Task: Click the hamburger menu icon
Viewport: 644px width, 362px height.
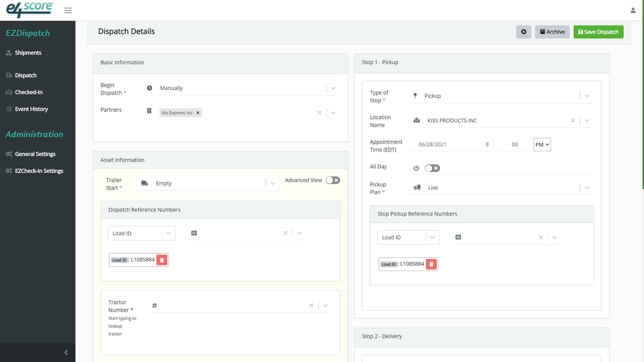Action: pyautogui.click(x=68, y=10)
